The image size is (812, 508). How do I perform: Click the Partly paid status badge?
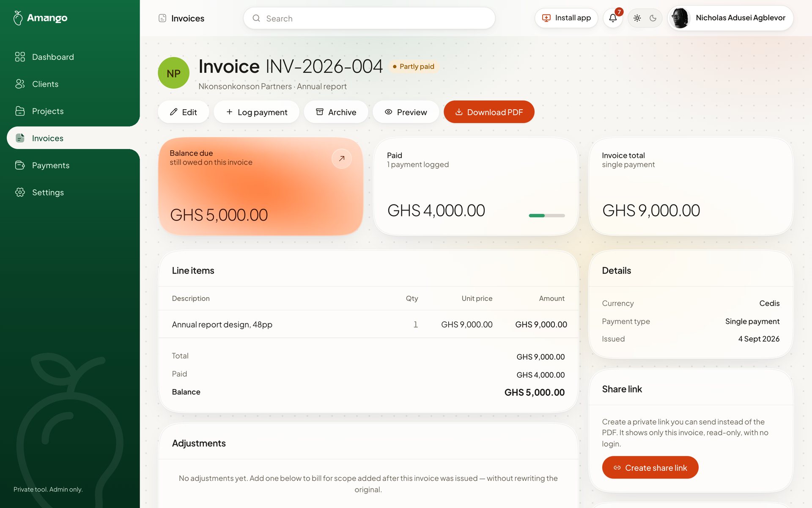(413, 66)
